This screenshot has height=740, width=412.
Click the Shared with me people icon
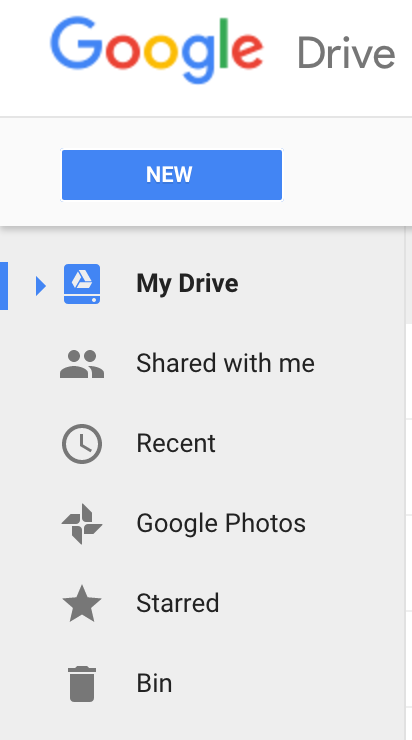point(82,364)
